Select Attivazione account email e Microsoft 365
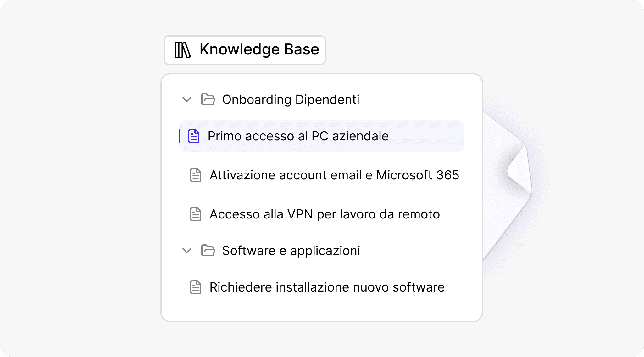This screenshot has width=644, height=357. click(x=334, y=175)
